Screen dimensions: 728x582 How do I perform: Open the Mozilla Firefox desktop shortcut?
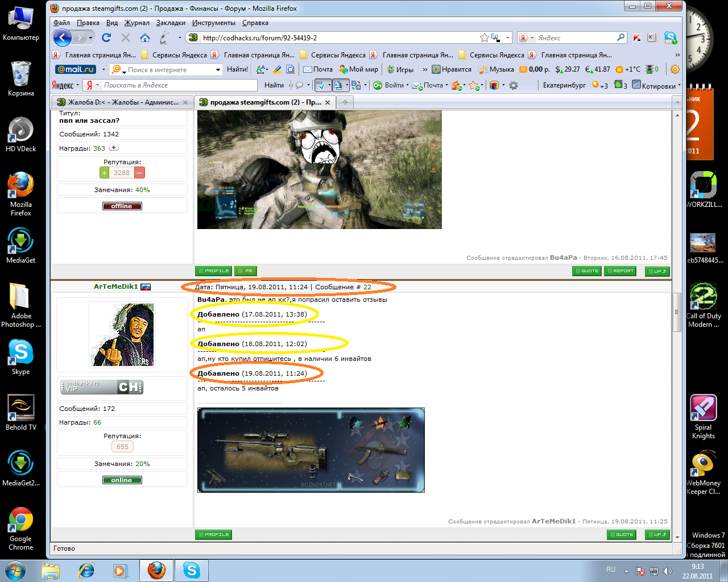tap(20, 194)
